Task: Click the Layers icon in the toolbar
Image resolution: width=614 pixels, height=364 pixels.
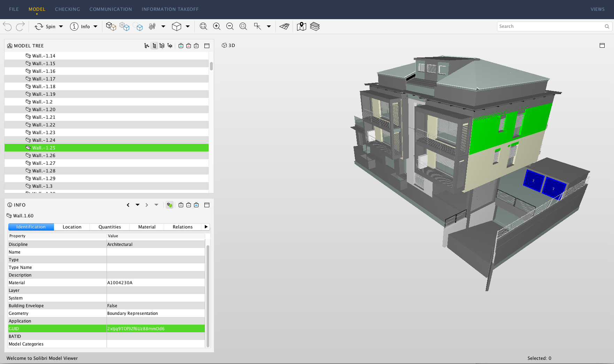Action: click(315, 26)
